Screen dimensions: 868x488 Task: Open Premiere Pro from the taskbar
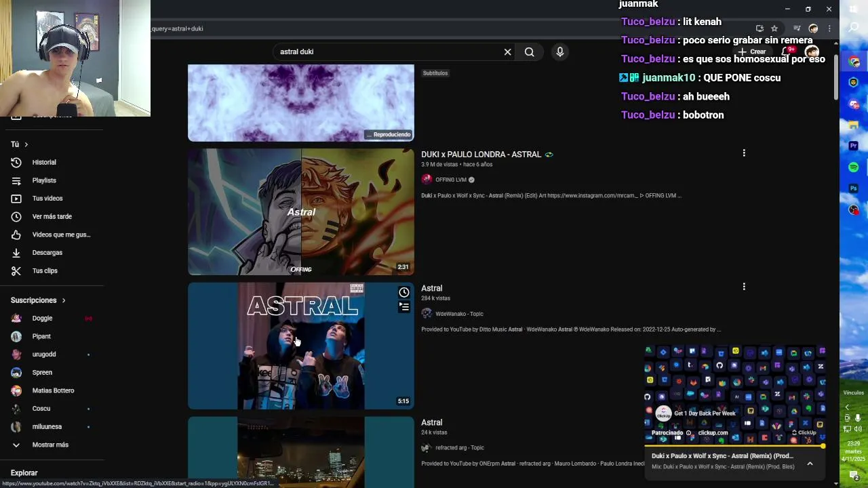[x=854, y=146]
